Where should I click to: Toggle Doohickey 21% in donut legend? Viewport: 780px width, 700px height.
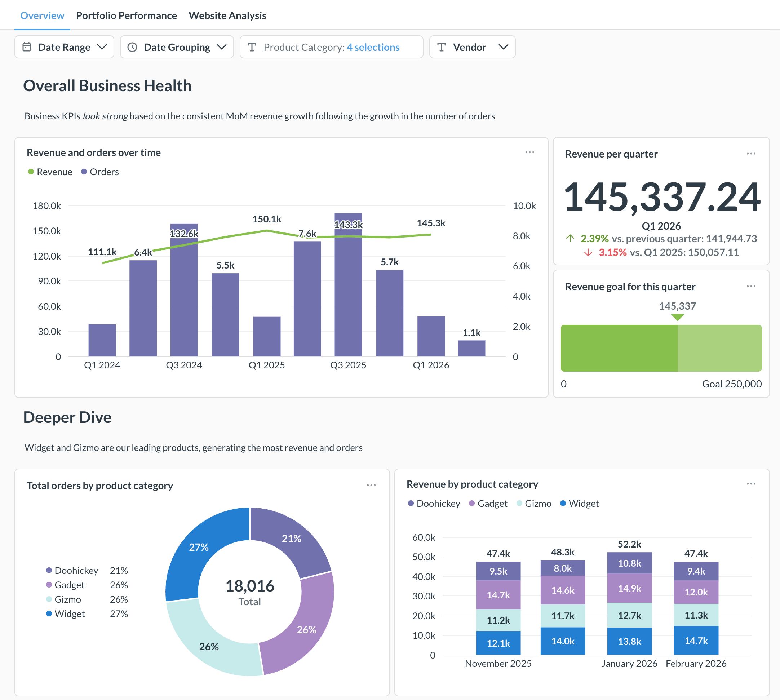(87, 570)
